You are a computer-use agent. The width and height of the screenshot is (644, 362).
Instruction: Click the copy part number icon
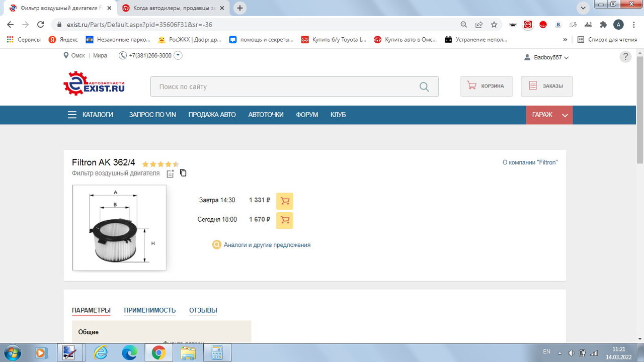coord(183,173)
